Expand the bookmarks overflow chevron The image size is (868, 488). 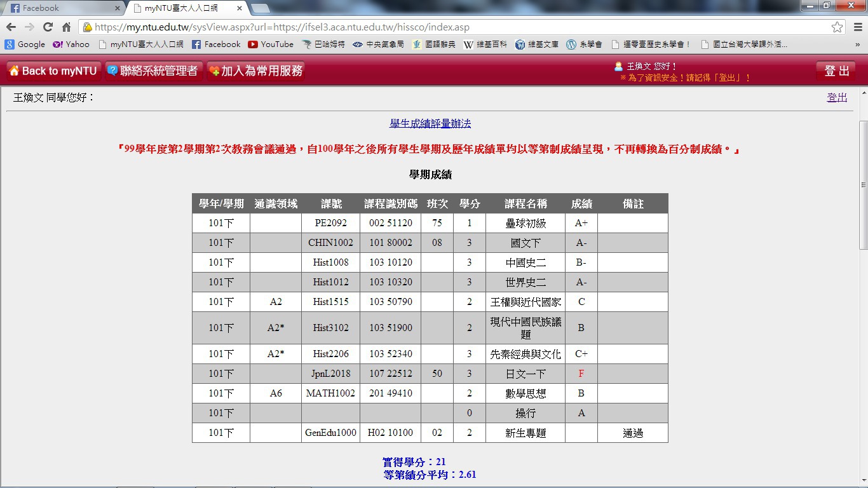(857, 44)
